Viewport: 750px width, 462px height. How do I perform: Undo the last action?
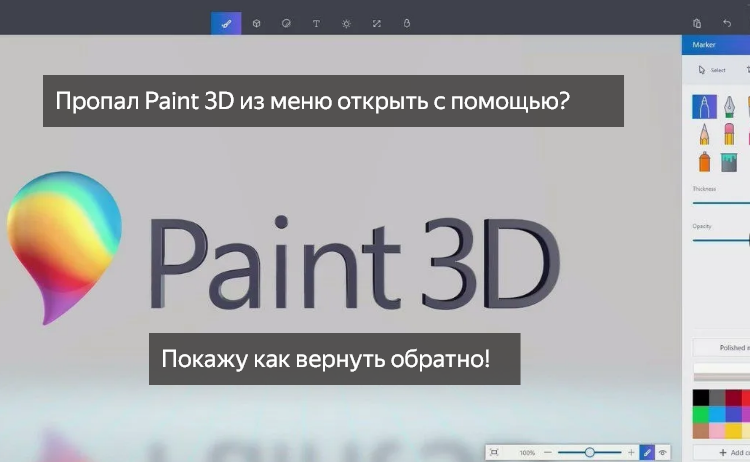(727, 23)
